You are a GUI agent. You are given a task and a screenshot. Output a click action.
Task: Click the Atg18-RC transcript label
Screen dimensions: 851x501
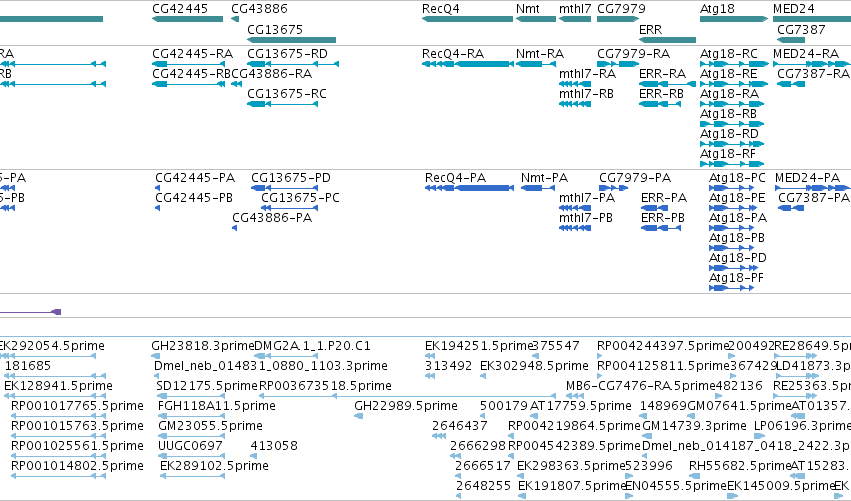[x=729, y=54]
